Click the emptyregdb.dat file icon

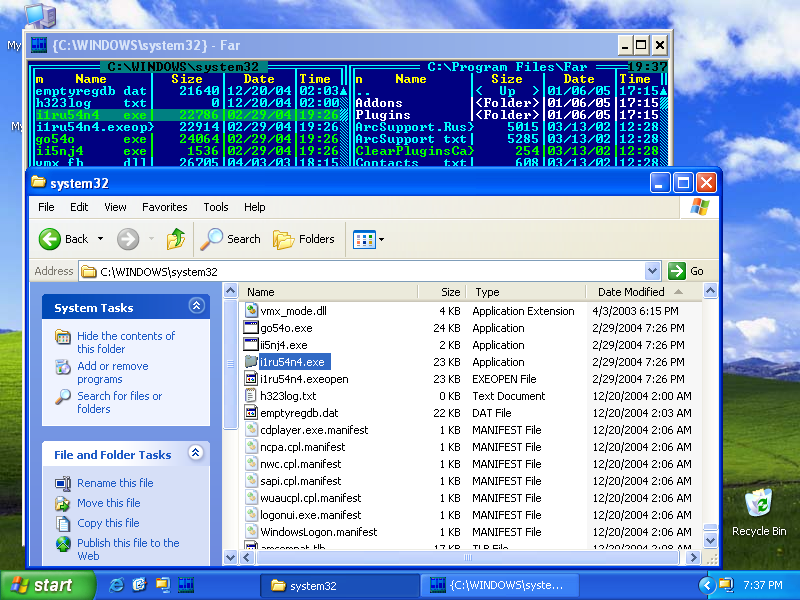point(251,412)
